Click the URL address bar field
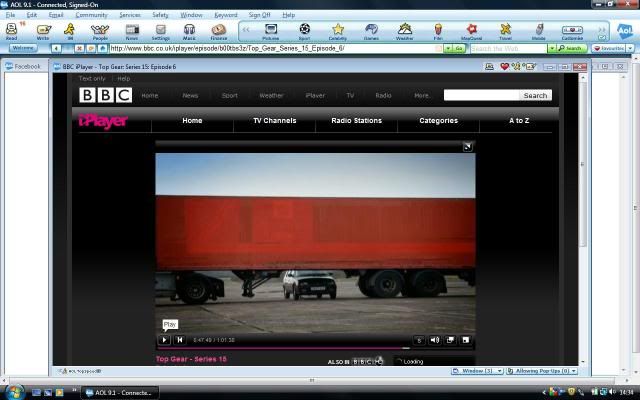The image size is (640, 400). click(276, 49)
